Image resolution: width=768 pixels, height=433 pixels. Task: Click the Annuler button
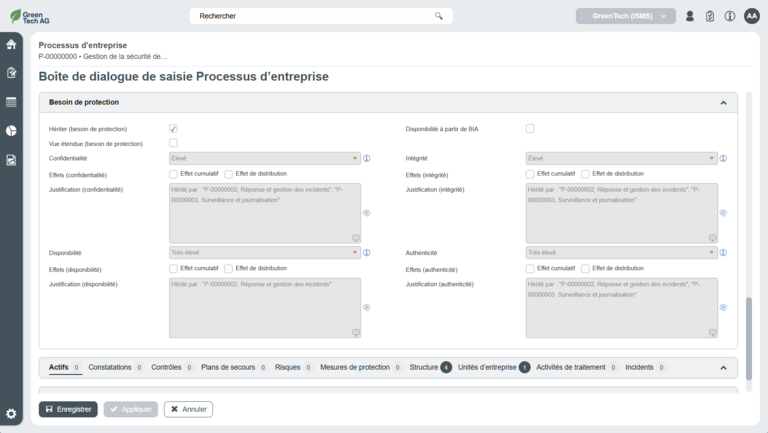point(188,409)
